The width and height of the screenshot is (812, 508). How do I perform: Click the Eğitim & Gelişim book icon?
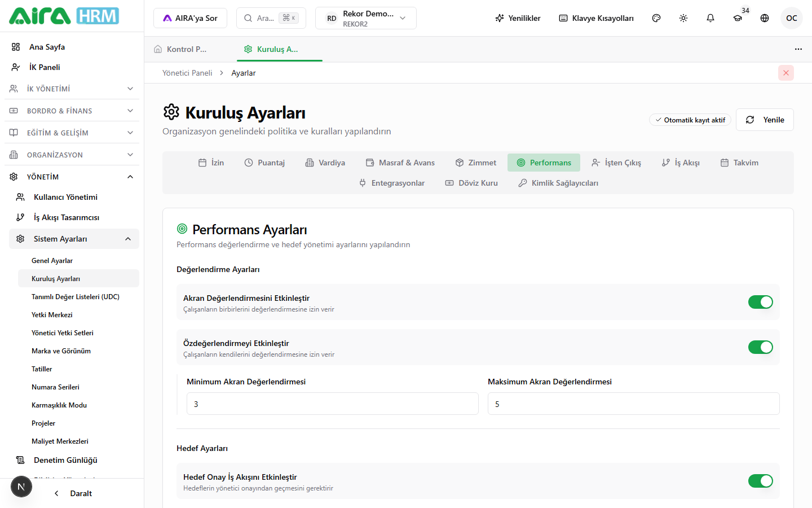click(x=14, y=133)
